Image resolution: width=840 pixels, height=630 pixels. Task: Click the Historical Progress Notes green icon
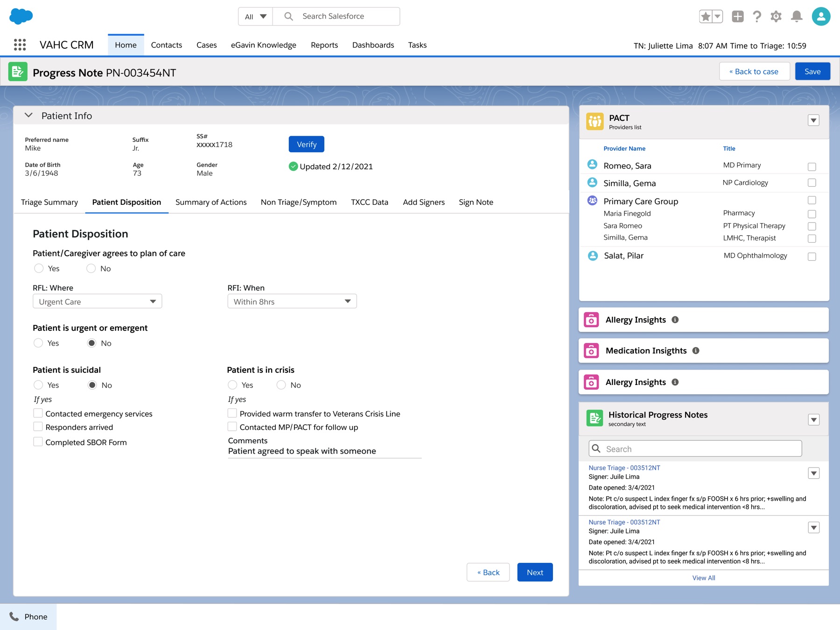point(595,418)
